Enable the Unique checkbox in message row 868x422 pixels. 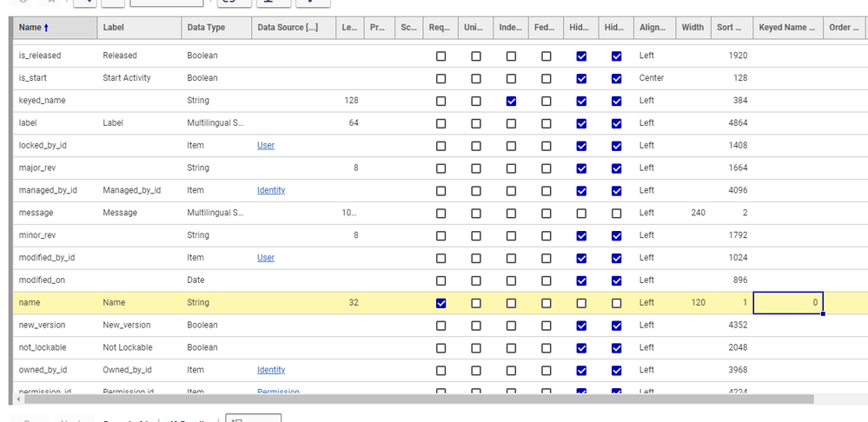(x=475, y=213)
